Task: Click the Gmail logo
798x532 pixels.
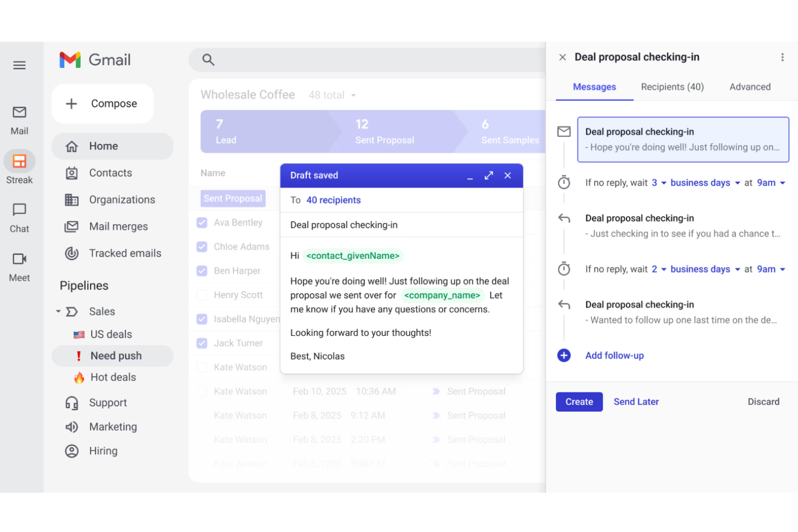Action: pos(95,60)
